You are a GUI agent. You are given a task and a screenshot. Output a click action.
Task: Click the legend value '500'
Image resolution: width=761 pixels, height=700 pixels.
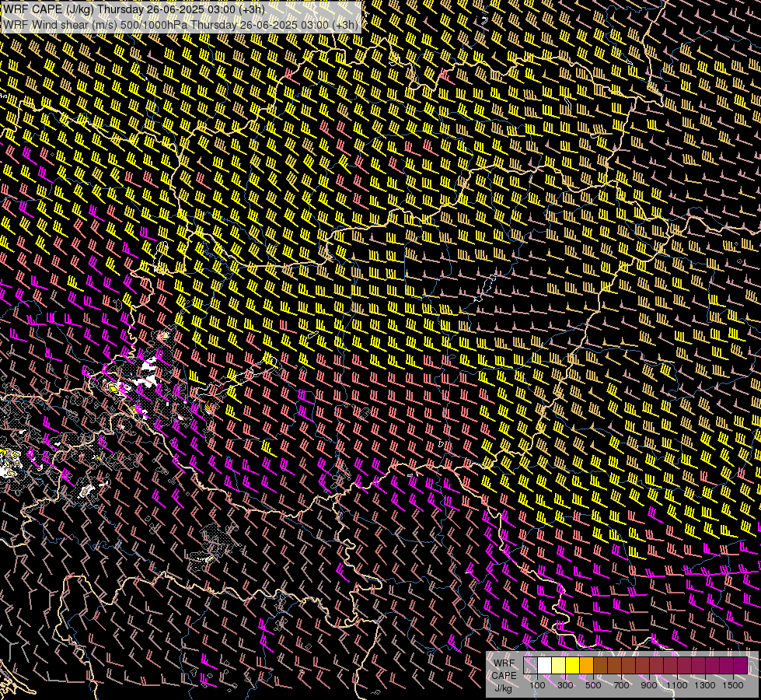point(593,685)
